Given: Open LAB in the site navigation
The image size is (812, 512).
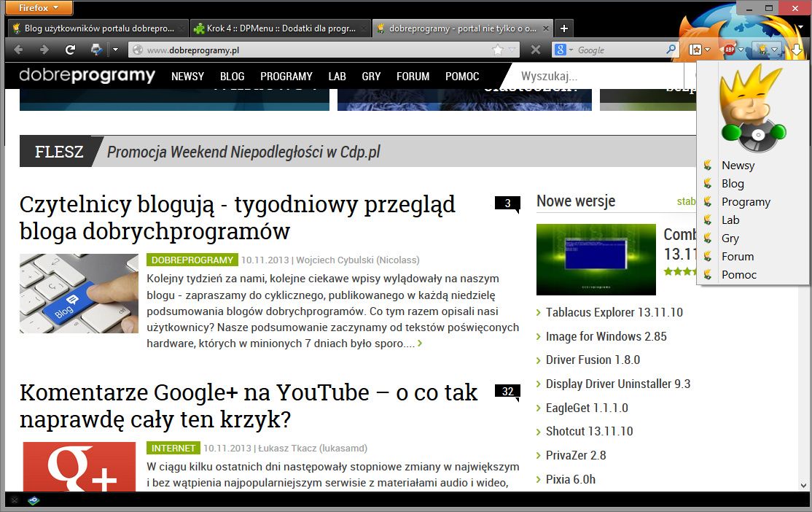Looking at the screenshot, I should click(337, 76).
